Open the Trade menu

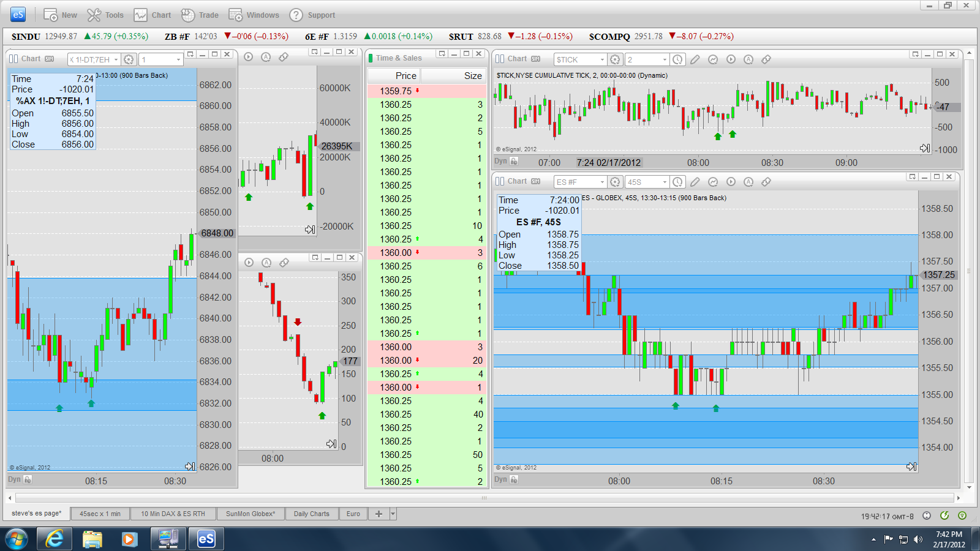pos(200,15)
